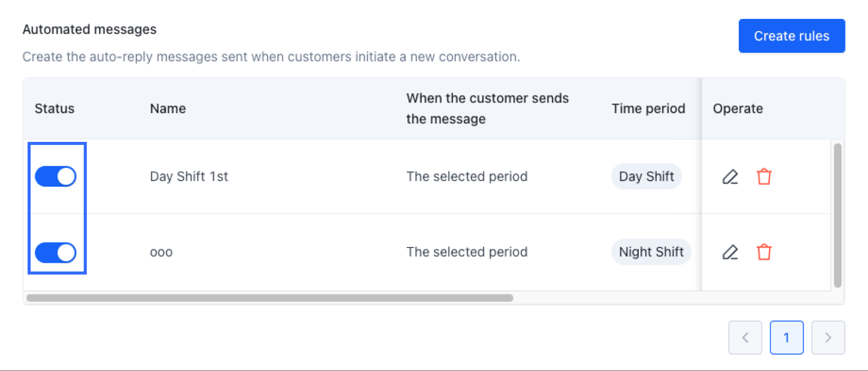
Task: Select the ooo rule name cell
Action: pos(161,252)
